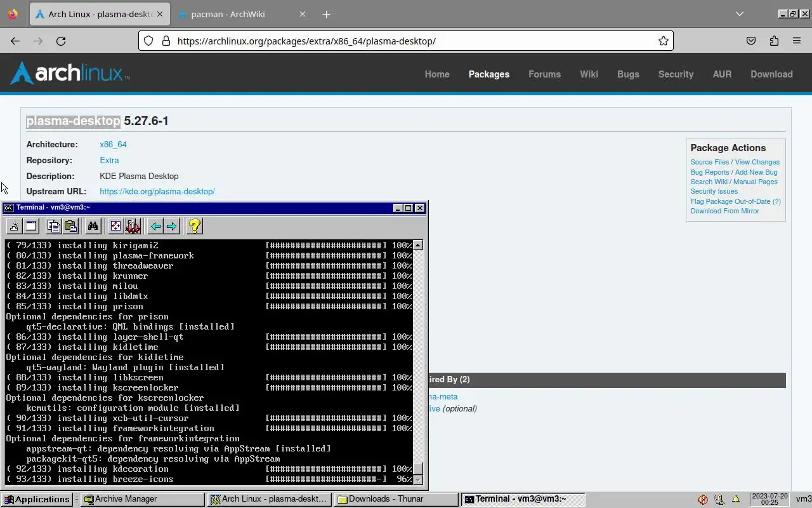
Task: Close the pacman - ArchWiki tab
Action: click(303, 14)
